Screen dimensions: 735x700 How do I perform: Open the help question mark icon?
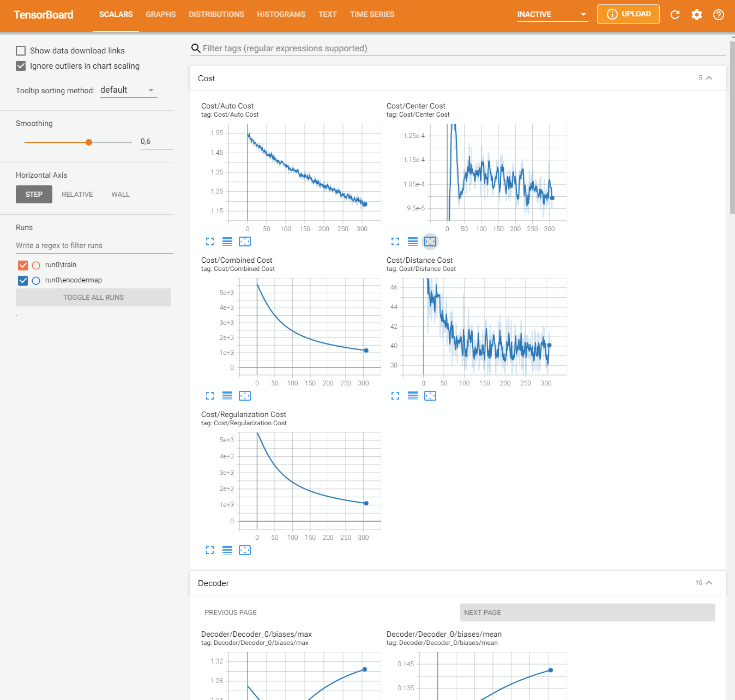pyautogui.click(x=719, y=15)
